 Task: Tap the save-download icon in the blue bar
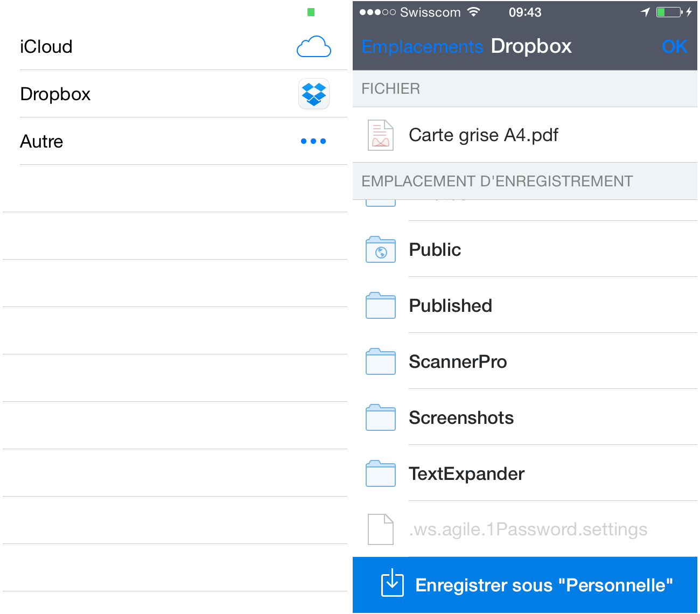(x=393, y=583)
